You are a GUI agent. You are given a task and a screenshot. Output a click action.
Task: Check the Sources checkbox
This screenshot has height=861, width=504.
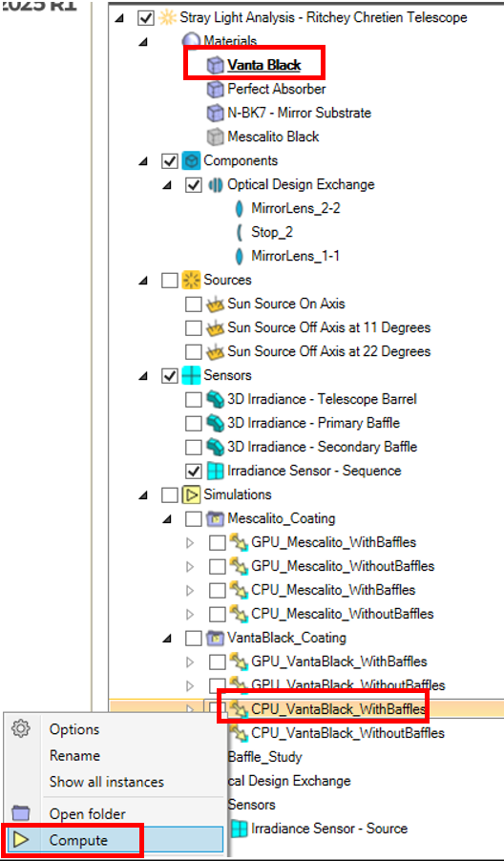[x=170, y=281]
